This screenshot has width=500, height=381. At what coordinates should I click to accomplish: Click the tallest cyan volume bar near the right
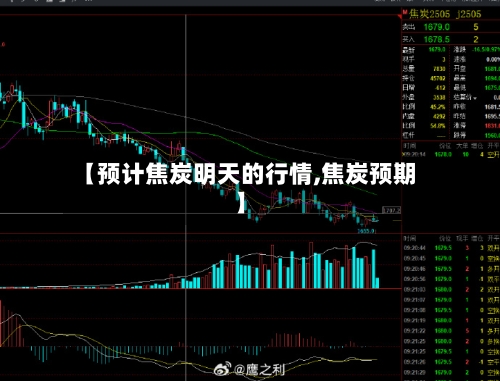point(354,267)
